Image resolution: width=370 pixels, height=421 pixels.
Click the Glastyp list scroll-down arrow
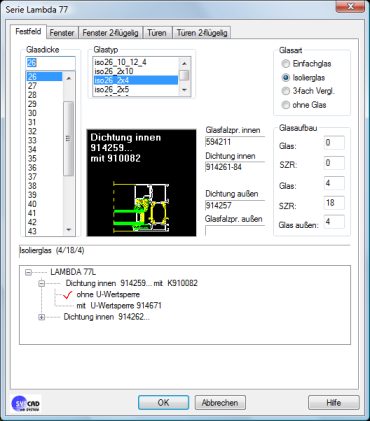click(184, 90)
